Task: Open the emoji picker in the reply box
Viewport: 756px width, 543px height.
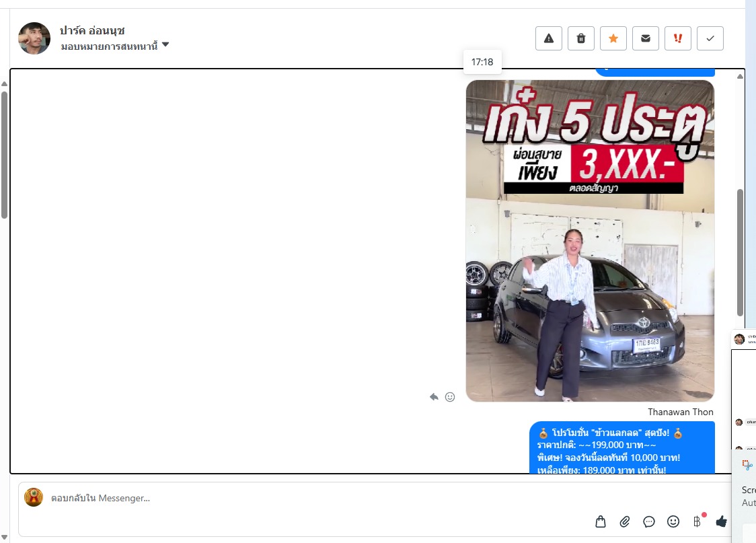Action: tap(673, 521)
